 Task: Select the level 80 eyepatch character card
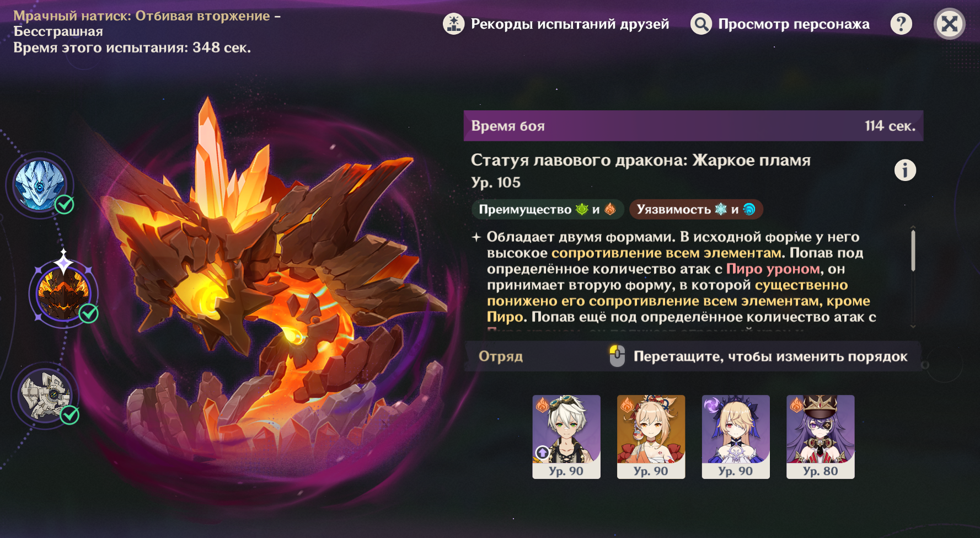coord(820,436)
